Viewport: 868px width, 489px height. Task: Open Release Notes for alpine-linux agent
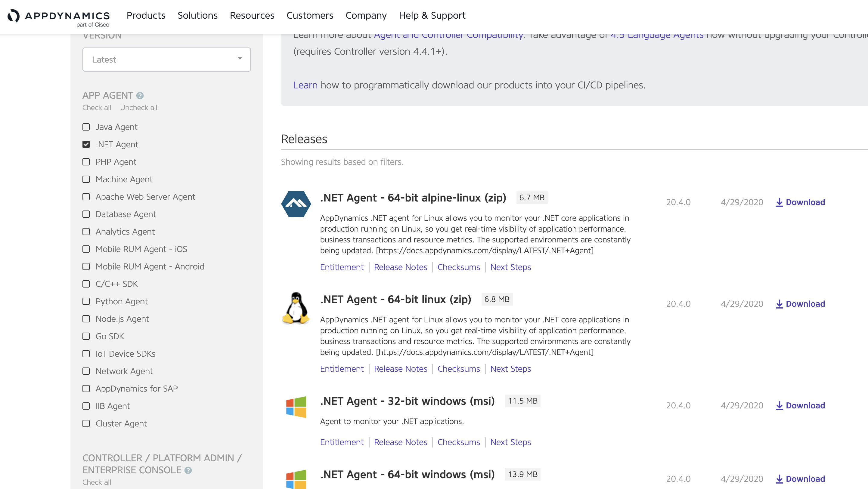coord(400,267)
